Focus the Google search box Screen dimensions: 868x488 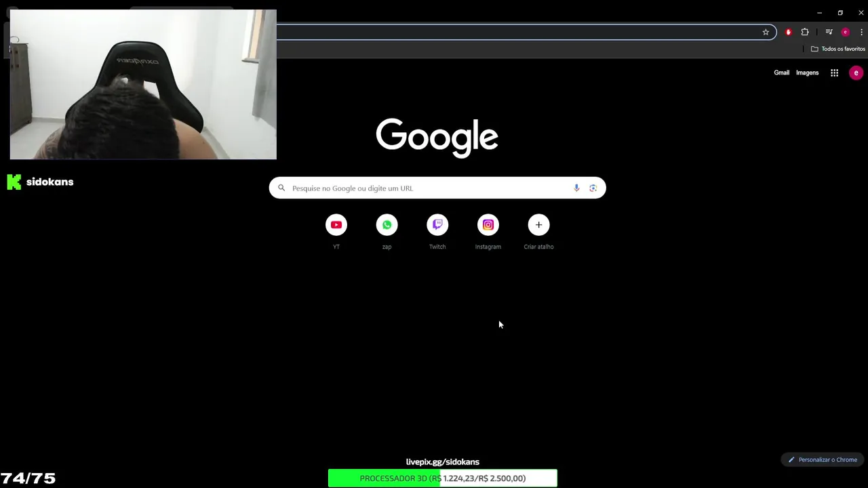(x=437, y=188)
